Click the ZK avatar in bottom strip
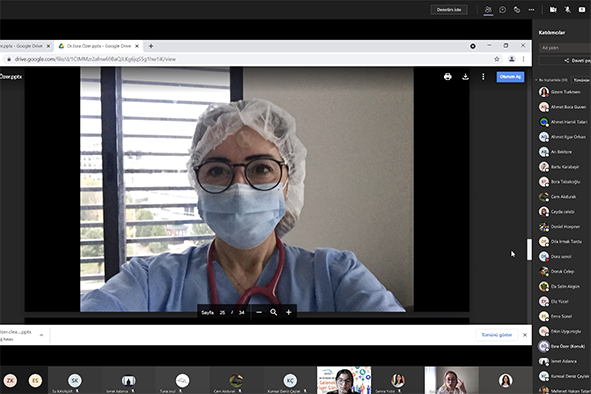This screenshot has height=394, width=591. pyautogui.click(x=10, y=380)
